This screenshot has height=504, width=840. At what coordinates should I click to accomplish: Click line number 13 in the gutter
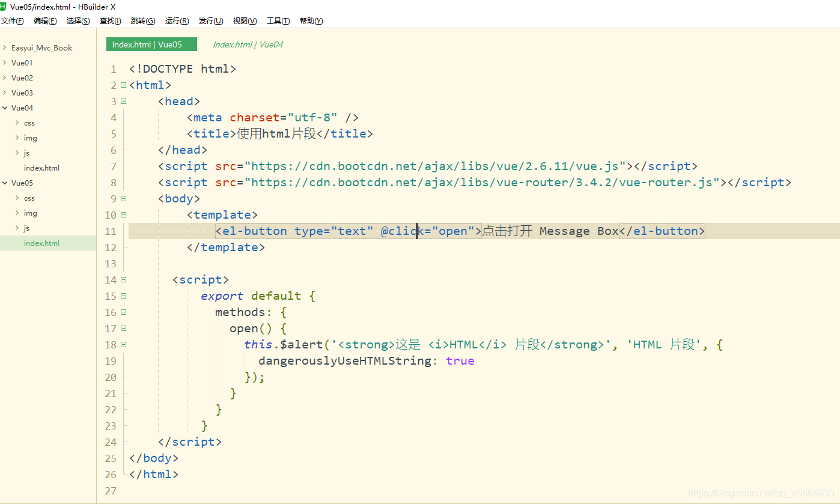tap(111, 264)
